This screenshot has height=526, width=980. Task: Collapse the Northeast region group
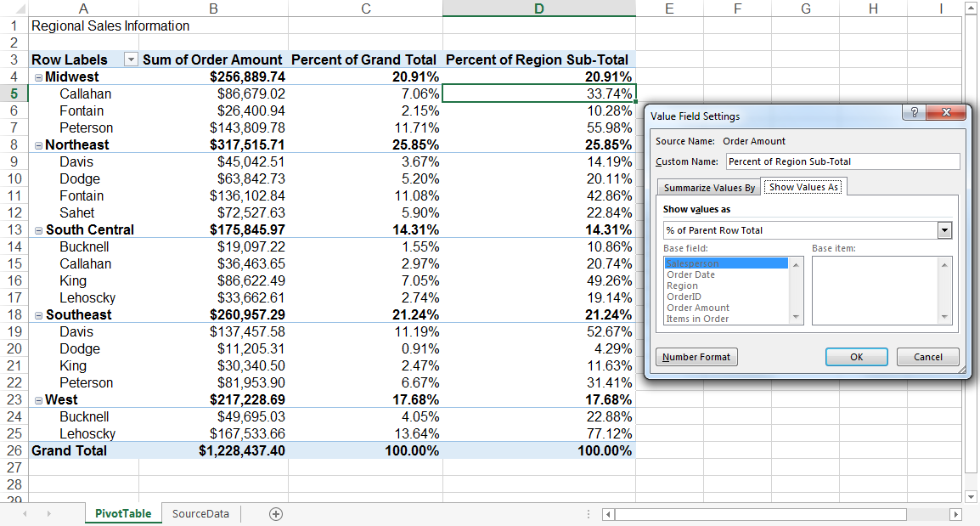(x=38, y=145)
